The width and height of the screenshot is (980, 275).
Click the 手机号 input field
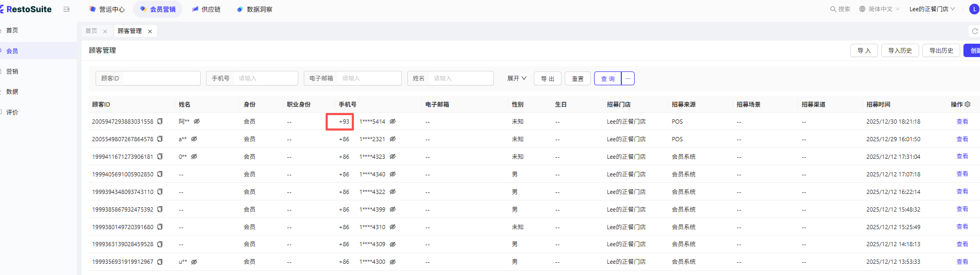click(264, 78)
